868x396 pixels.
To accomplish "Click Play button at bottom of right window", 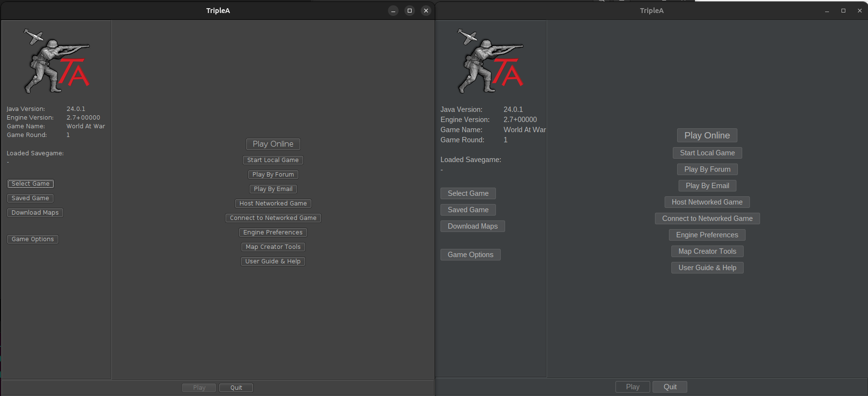I will coord(633,387).
